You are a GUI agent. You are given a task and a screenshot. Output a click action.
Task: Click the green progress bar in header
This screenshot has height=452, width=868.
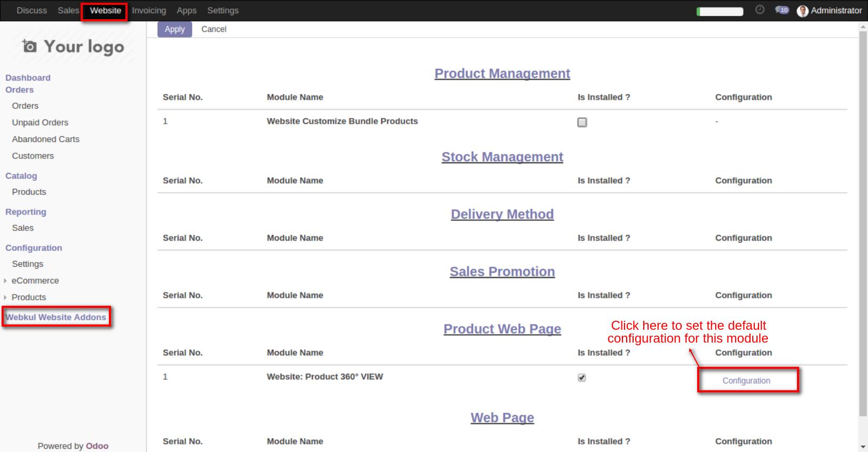pyautogui.click(x=720, y=11)
